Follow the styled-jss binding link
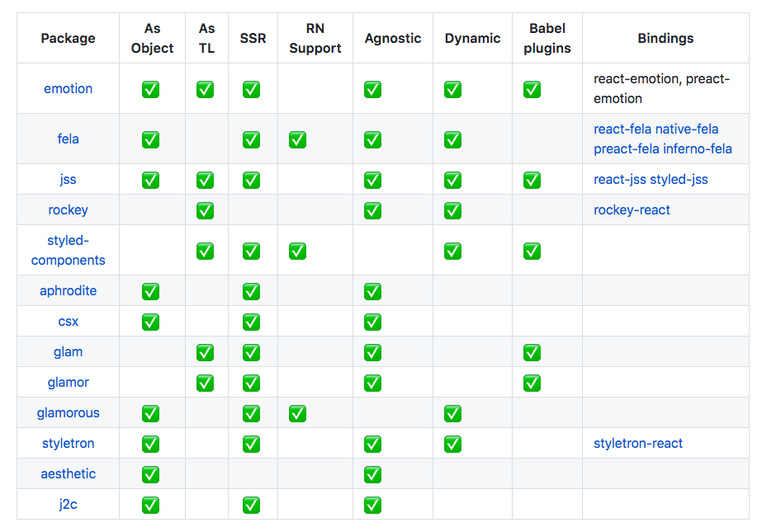 click(x=679, y=180)
